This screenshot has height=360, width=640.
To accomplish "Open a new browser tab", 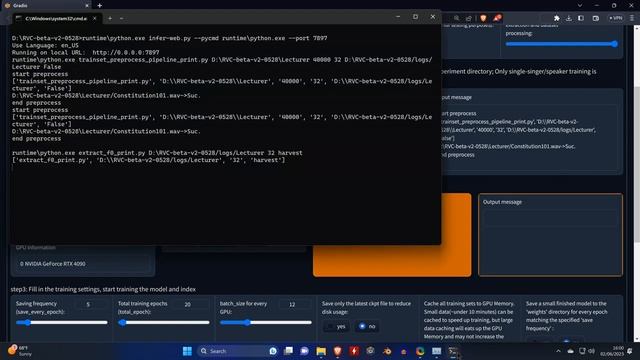I will [100, 6].
